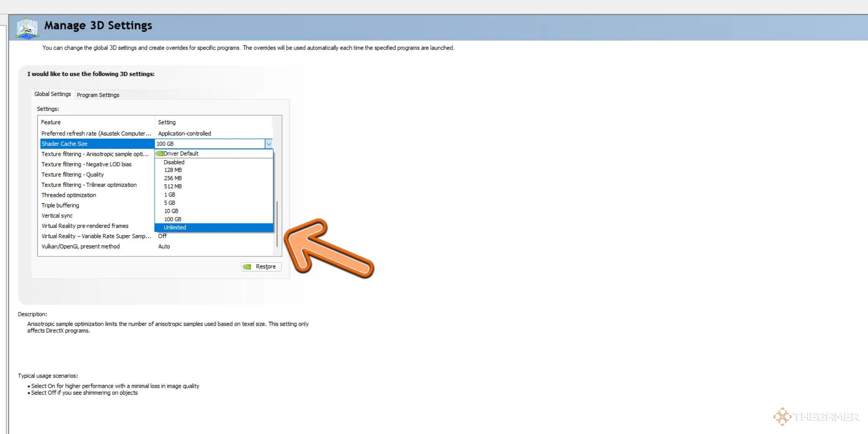Switch to Program Settings tab

tap(98, 95)
